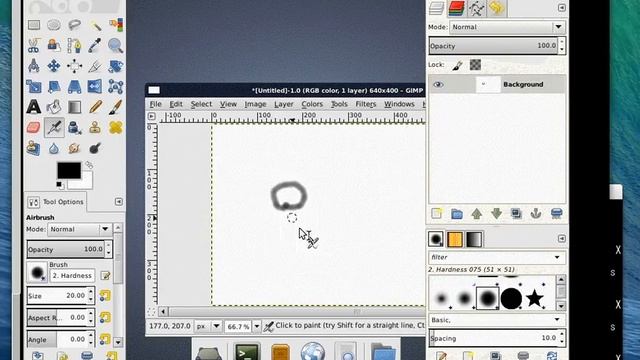Select the Measure compass tool
This screenshot has height=360, width=640.
[x=34, y=66]
